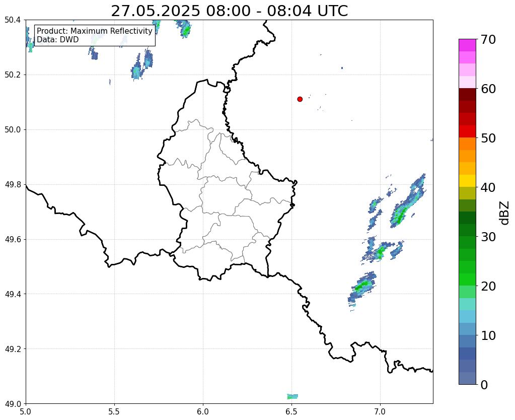Click longitude axis label 6.0
The width and height of the screenshot is (515, 420).
pos(203,412)
